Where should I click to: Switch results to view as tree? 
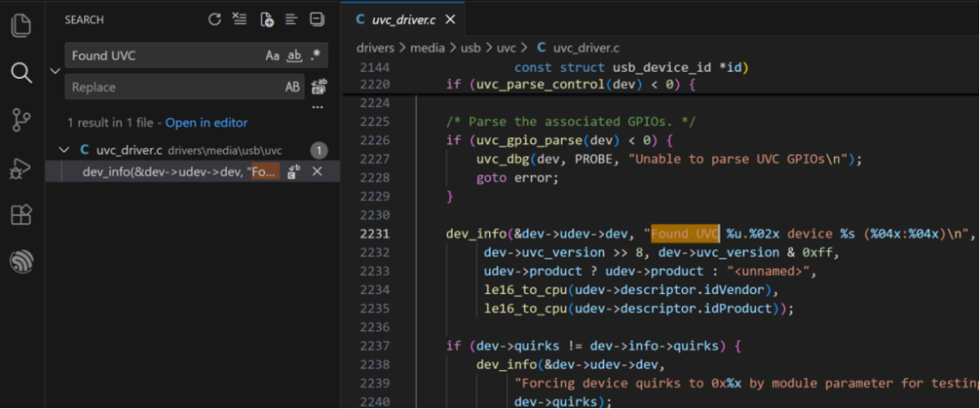290,19
